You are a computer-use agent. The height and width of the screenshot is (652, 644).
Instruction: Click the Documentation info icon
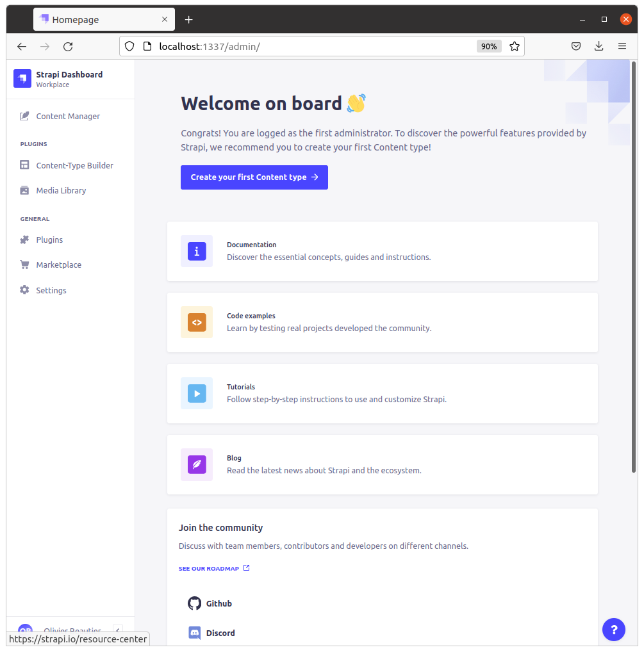tap(196, 251)
